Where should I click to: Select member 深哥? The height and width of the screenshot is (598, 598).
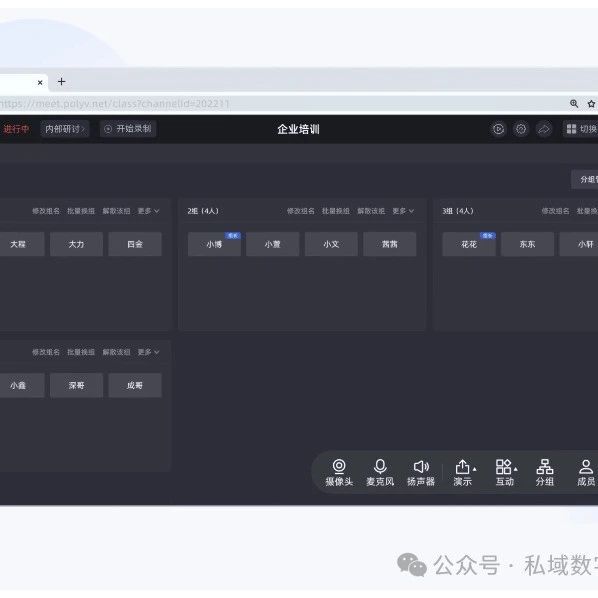(76, 386)
